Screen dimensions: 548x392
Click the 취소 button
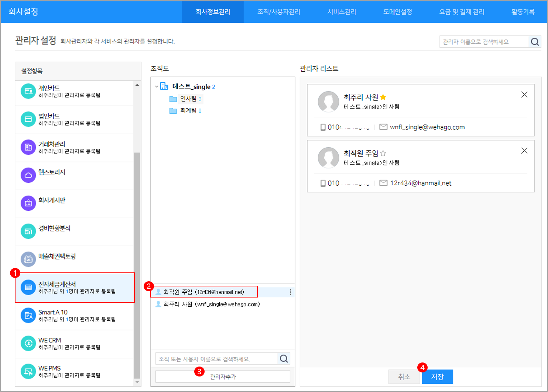(x=404, y=377)
